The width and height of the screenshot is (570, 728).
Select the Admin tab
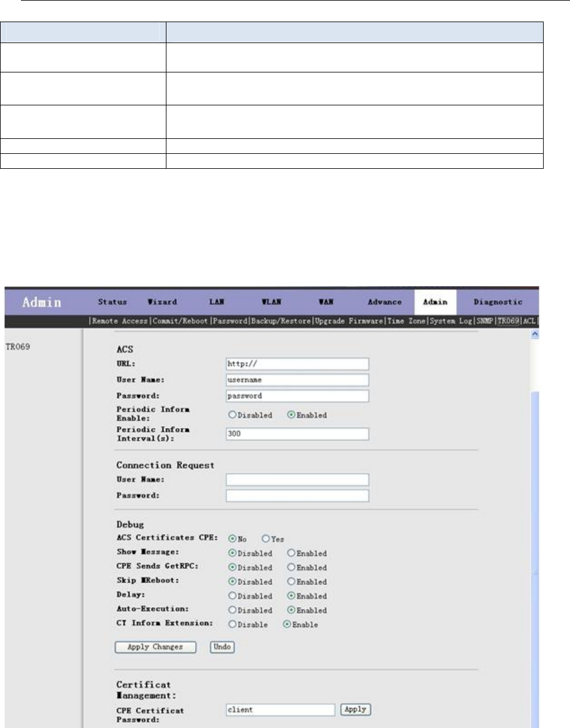click(x=435, y=301)
